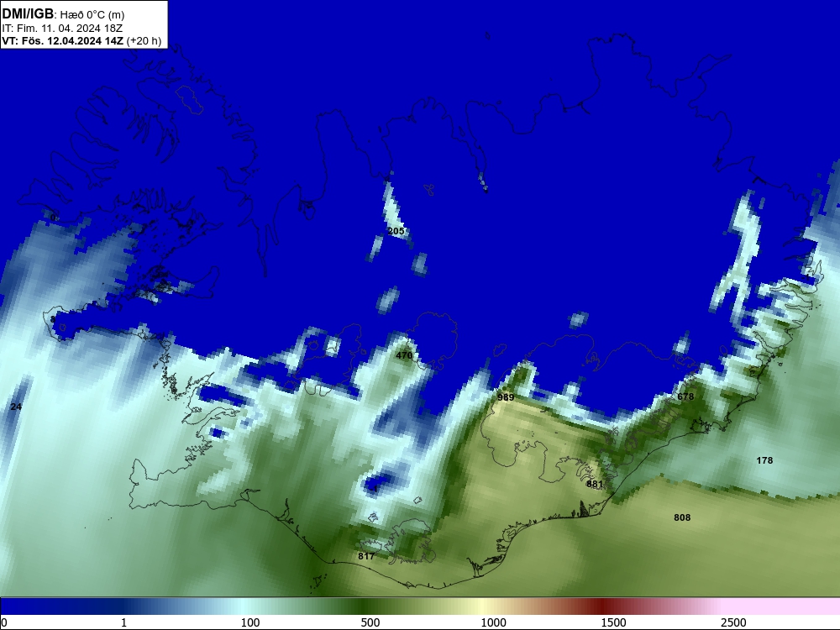Click the legend label 500
Viewport: 840px width, 630px height.
point(370,622)
